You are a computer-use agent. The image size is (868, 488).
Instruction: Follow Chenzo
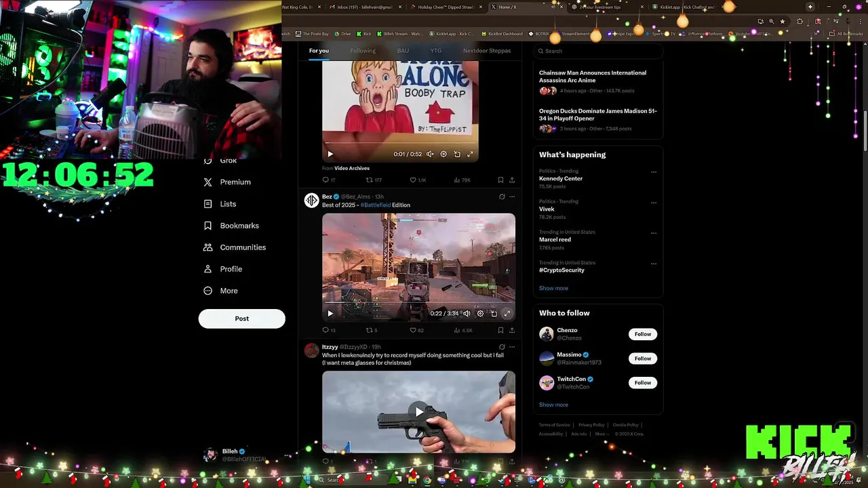643,334
